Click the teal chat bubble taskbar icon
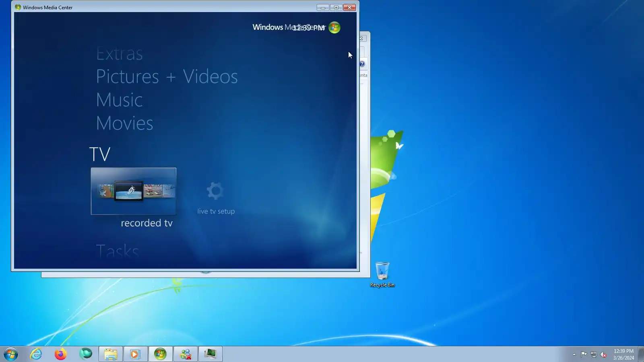The height and width of the screenshot is (362, 644). pyautogui.click(x=86, y=354)
